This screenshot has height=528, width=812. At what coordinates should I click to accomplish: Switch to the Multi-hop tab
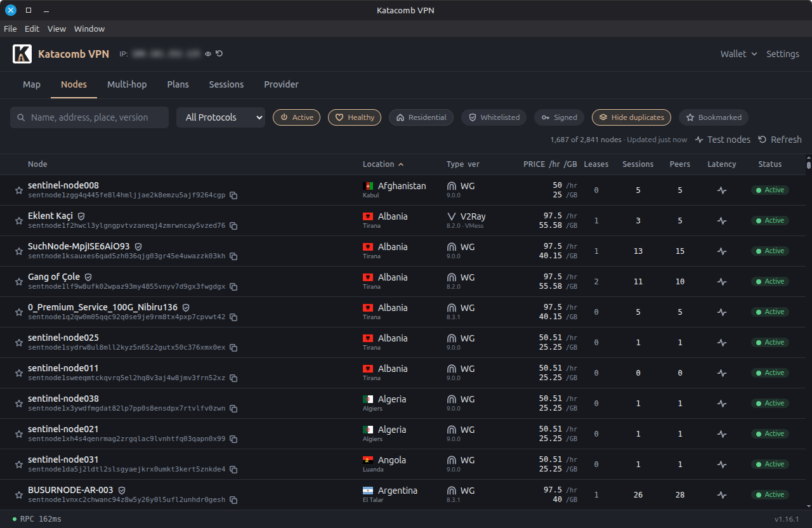coord(127,84)
